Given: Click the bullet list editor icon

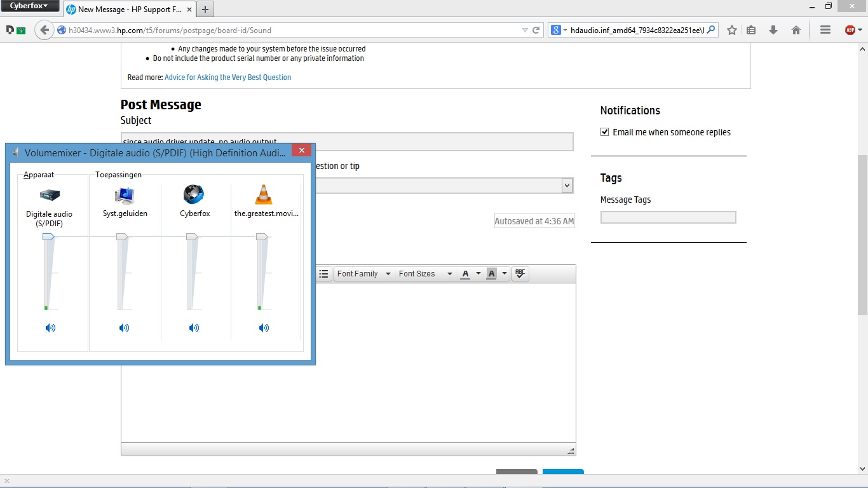Looking at the screenshot, I should pos(323,274).
